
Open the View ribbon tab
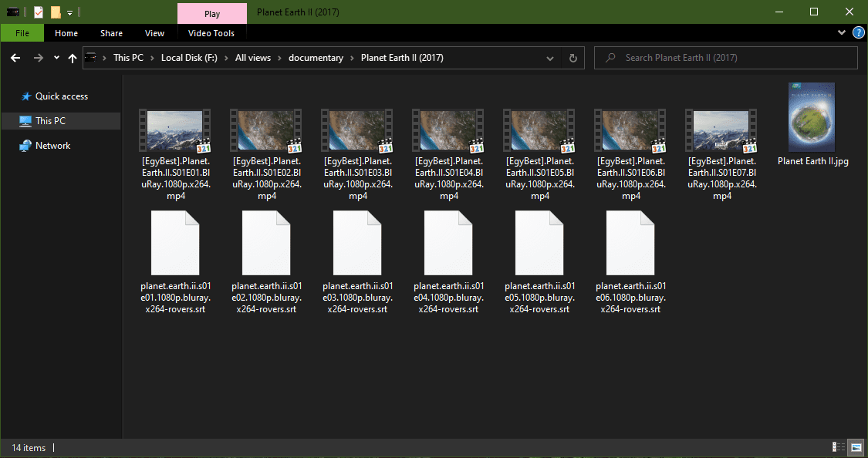tap(154, 33)
